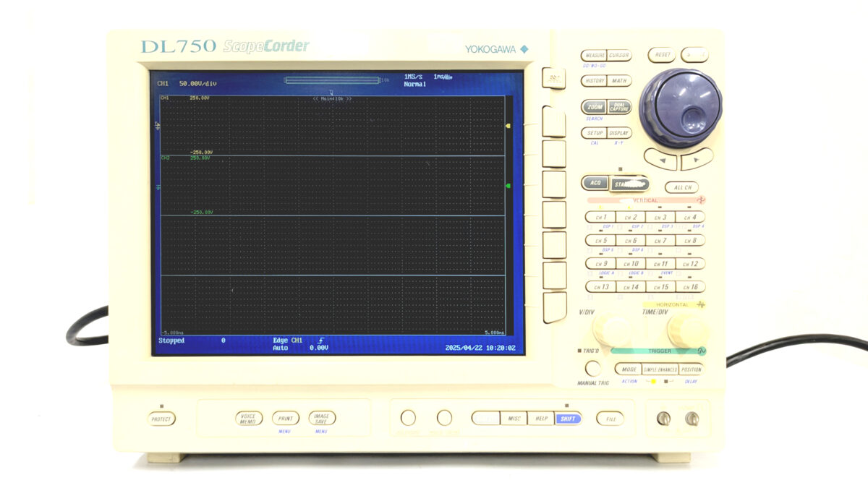Toggle channel CH 16
Screen dimensions: 868x488
tap(689, 287)
